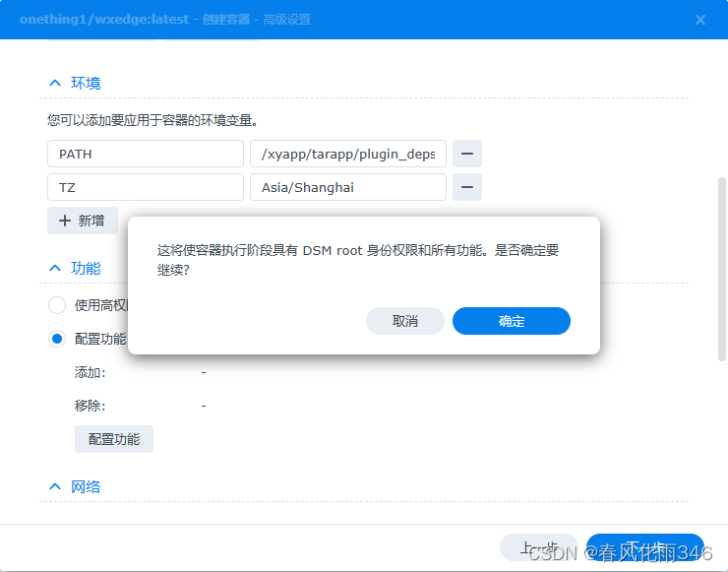The height and width of the screenshot is (572, 728).
Task: Close the 创建容器 window with X
Action: point(700,20)
